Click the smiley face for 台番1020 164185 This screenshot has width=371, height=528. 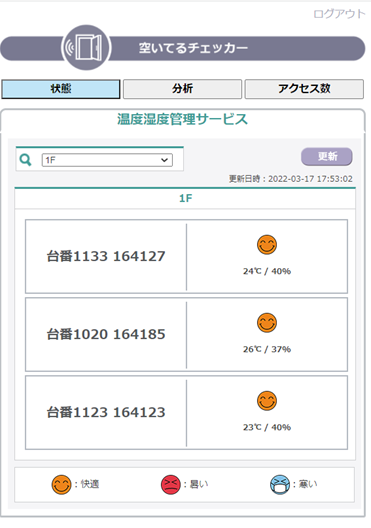click(267, 323)
